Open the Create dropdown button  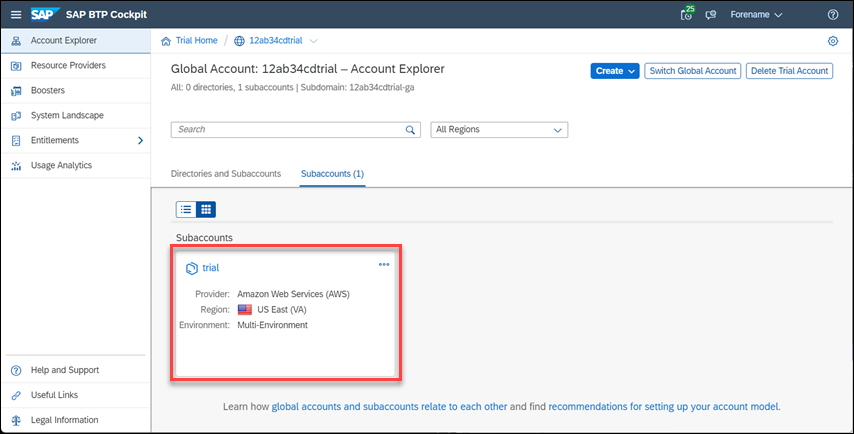pos(615,71)
